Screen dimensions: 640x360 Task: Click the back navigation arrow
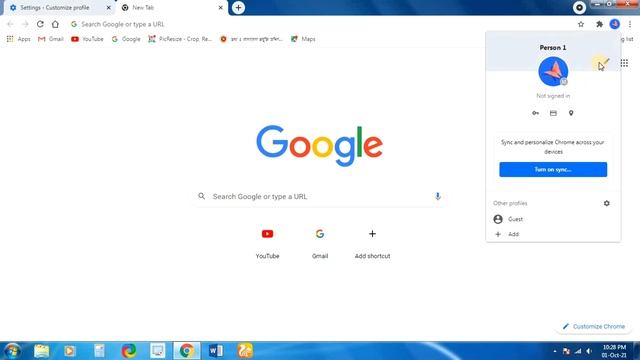click(10, 24)
